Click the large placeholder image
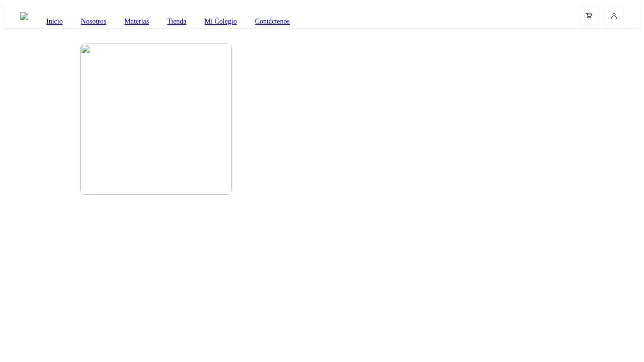 tap(156, 119)
